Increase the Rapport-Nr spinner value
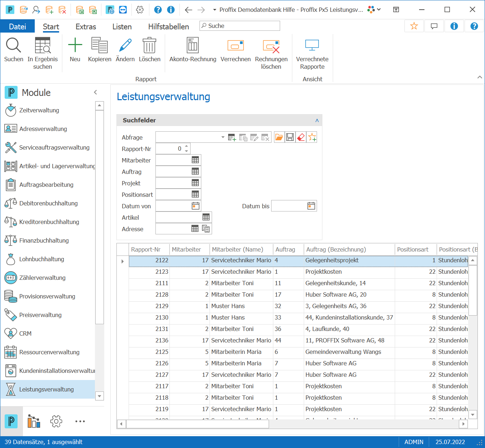485x448 pixels. pyautogui.click(x=187, y=146)
